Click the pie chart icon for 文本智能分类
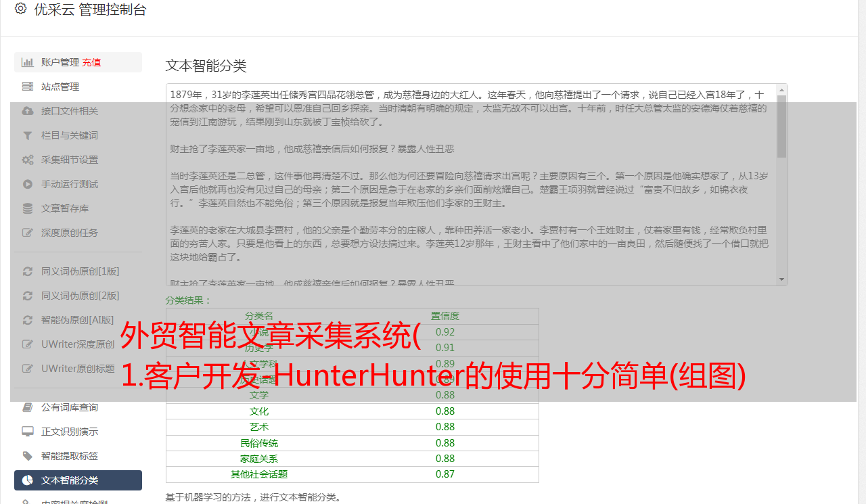Screen dimensions: 866x504 pyautogui.click(x=28, y=480)
